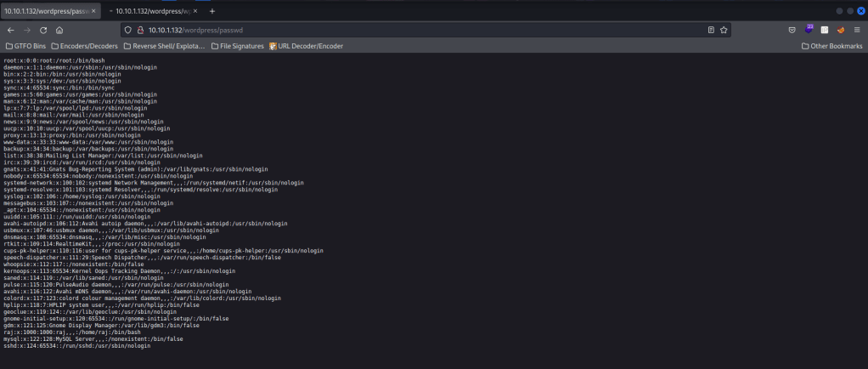Image resolution: width=868 pixels, height=369 pixels.
Task: Click the insecure connection padlock icon
Action: coord(139,29)
